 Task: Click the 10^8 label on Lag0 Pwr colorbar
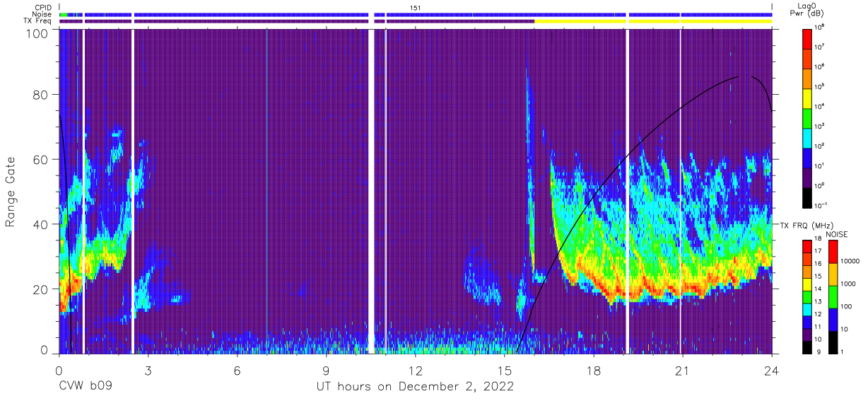point(819,27)
